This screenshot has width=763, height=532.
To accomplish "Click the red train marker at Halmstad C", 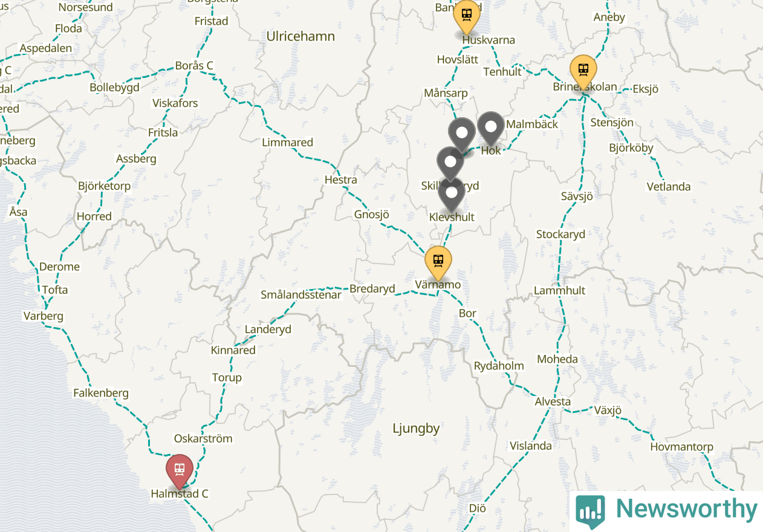I will [180, 470].
